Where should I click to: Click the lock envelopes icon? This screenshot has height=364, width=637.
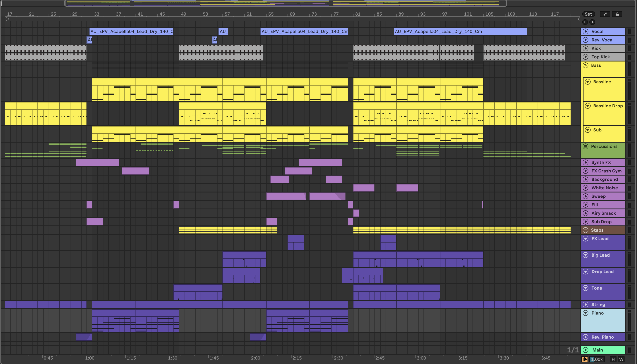coord(617,14)
